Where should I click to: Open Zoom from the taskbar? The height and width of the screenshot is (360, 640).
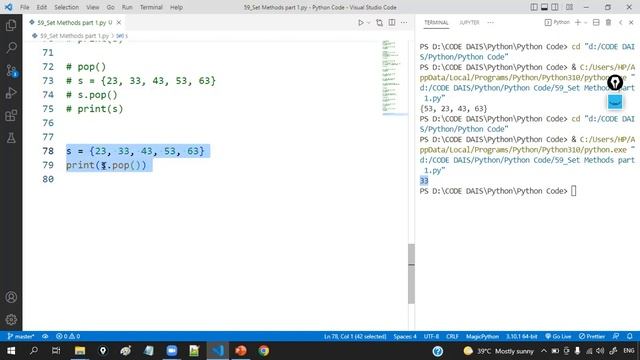(172, 351)
